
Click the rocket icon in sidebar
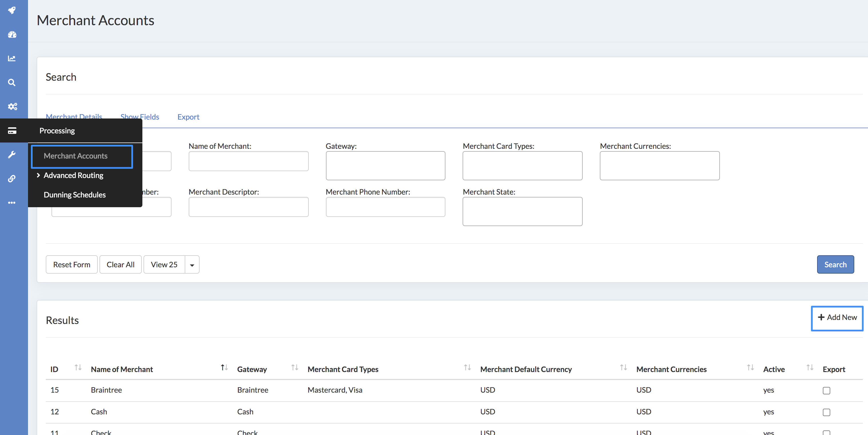point(12,10)
